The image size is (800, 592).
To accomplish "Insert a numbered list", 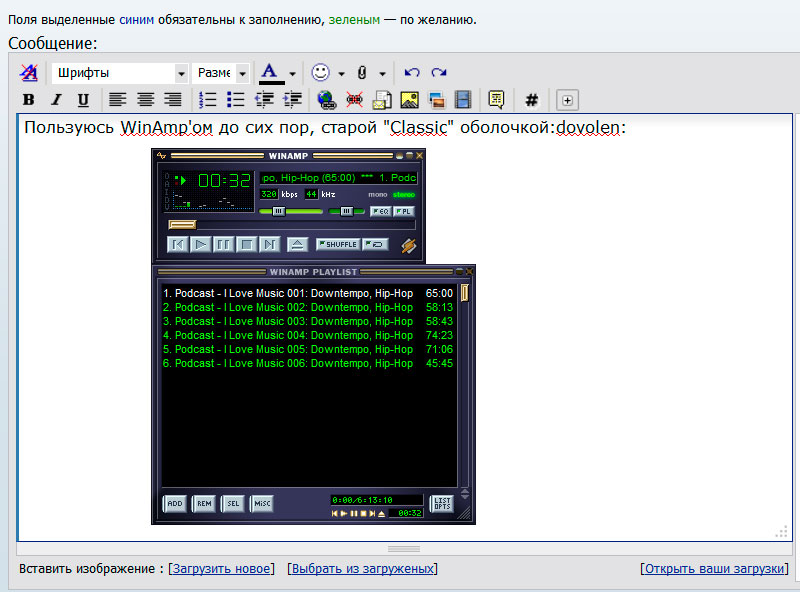I will pos(208,100).
